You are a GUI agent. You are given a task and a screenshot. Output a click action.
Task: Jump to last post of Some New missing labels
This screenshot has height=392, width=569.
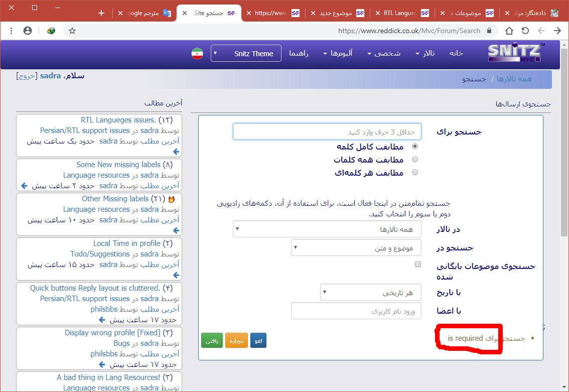25,186
